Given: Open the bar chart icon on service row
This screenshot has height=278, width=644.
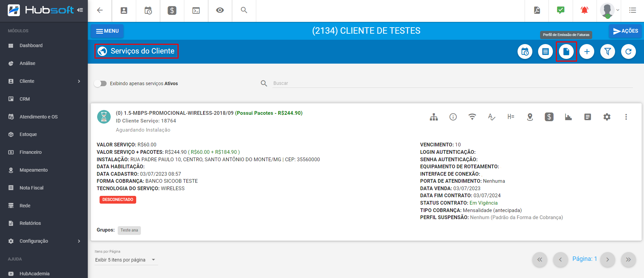Looking at the screenshot, I should point(568,117).
